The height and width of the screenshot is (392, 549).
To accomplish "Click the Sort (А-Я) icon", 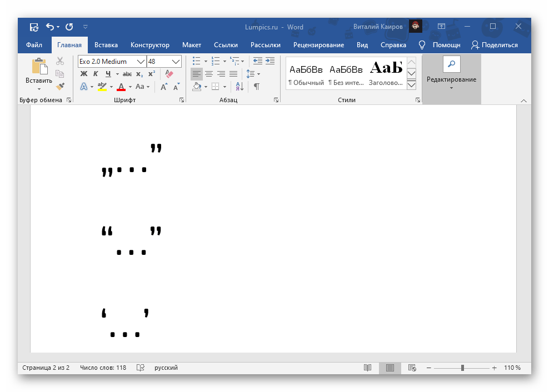I will point(239,87).
